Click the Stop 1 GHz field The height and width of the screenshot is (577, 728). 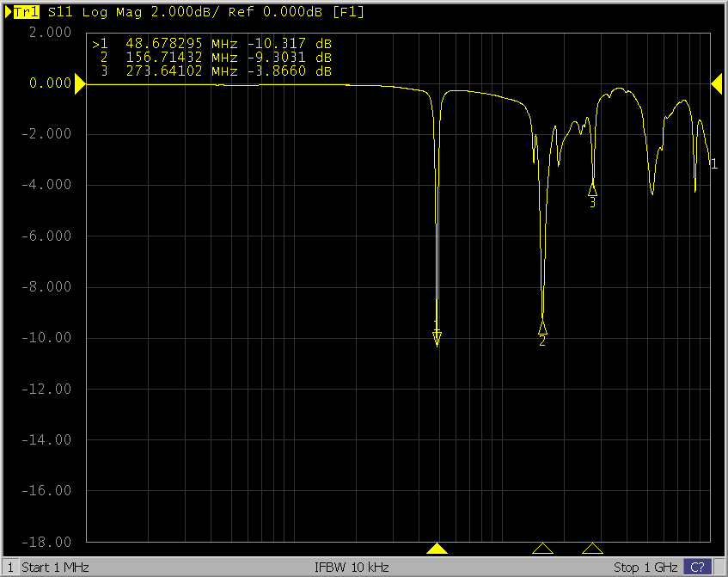pos(645,568)
